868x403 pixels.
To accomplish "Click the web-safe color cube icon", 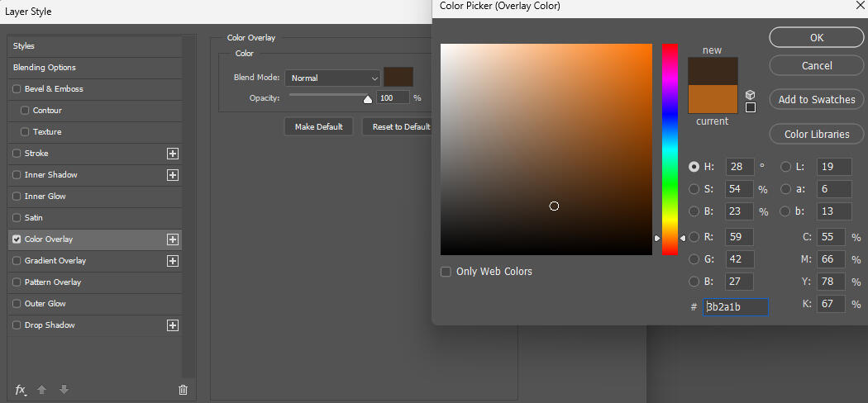I will pyautogui.click(x=750, y=95).
